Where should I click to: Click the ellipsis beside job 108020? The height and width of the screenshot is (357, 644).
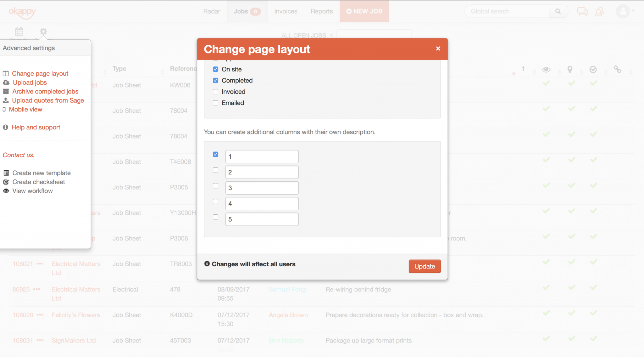point(40,315)
